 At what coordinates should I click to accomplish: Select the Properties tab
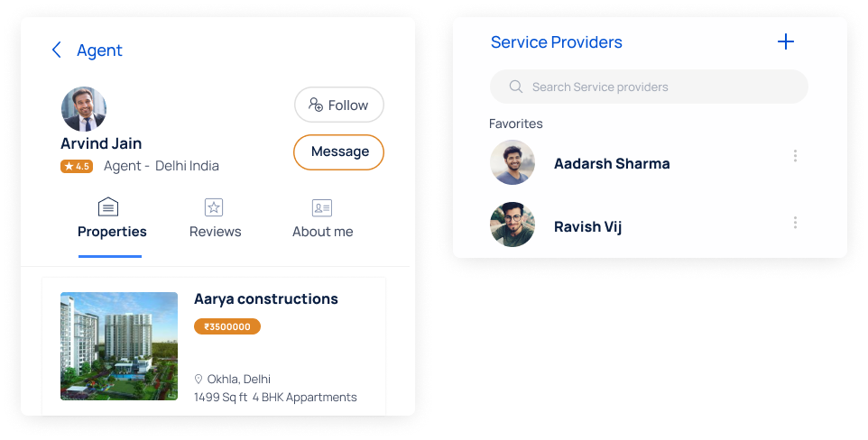point(112,232)
